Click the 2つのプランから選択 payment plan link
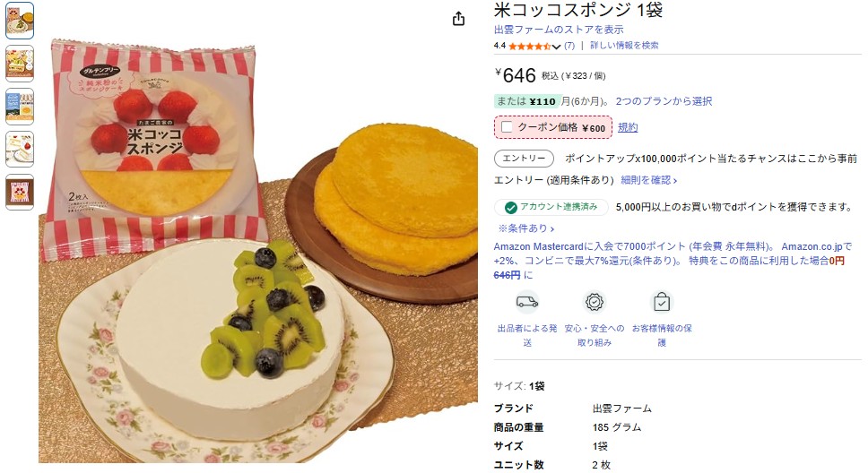The image size is (868, 473). pos(664,101)
